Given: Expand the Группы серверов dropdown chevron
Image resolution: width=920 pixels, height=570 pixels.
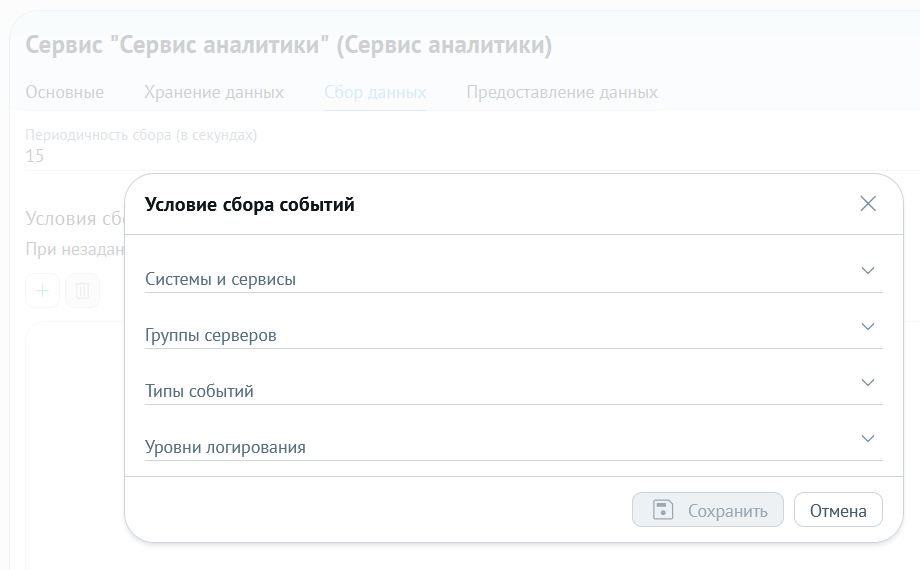Looking at the screenshot, I should click(868, 326).
